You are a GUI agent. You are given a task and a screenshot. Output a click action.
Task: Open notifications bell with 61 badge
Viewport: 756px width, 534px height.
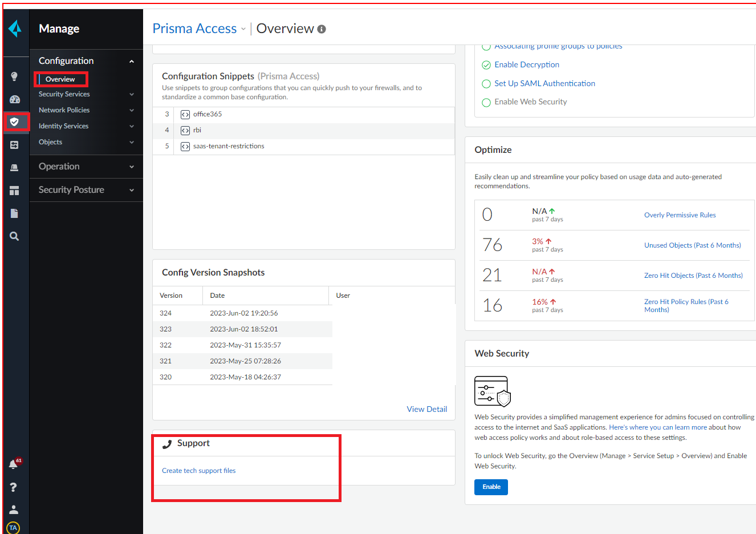pos(14,464)
